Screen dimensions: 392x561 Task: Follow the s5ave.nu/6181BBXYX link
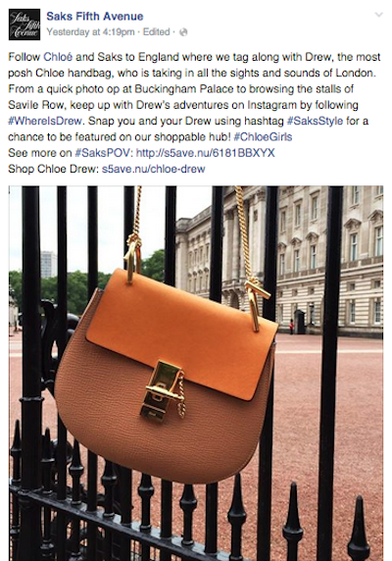point(206,153)
